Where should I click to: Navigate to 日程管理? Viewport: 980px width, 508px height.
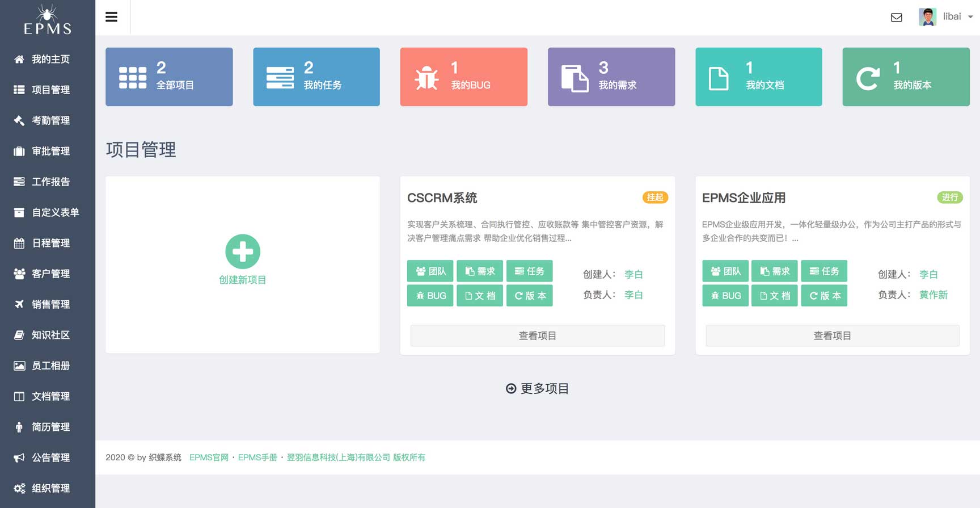pos(48,243)
